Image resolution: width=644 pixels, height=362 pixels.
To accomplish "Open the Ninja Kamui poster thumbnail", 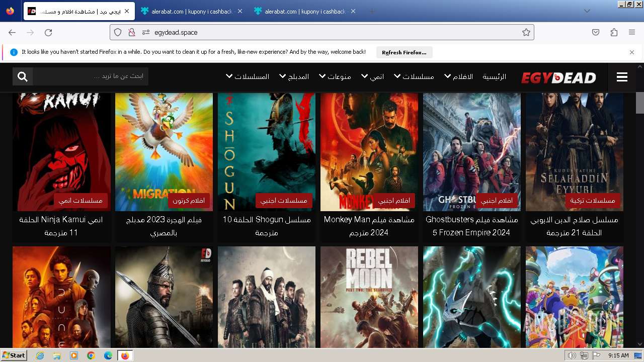I will tap(61, 152).
